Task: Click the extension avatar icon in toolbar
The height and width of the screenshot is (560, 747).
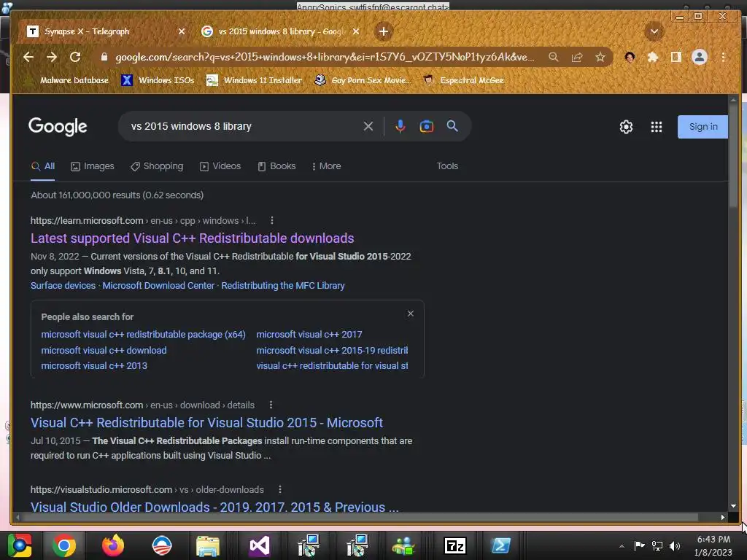Action: click(630, 57)
